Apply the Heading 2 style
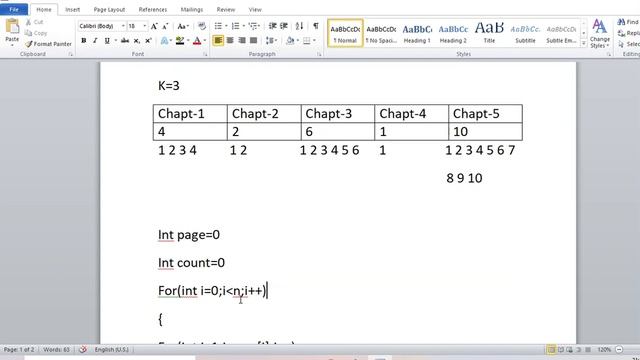Viewport: 640px width, 360px height. (x=453, y=33)
